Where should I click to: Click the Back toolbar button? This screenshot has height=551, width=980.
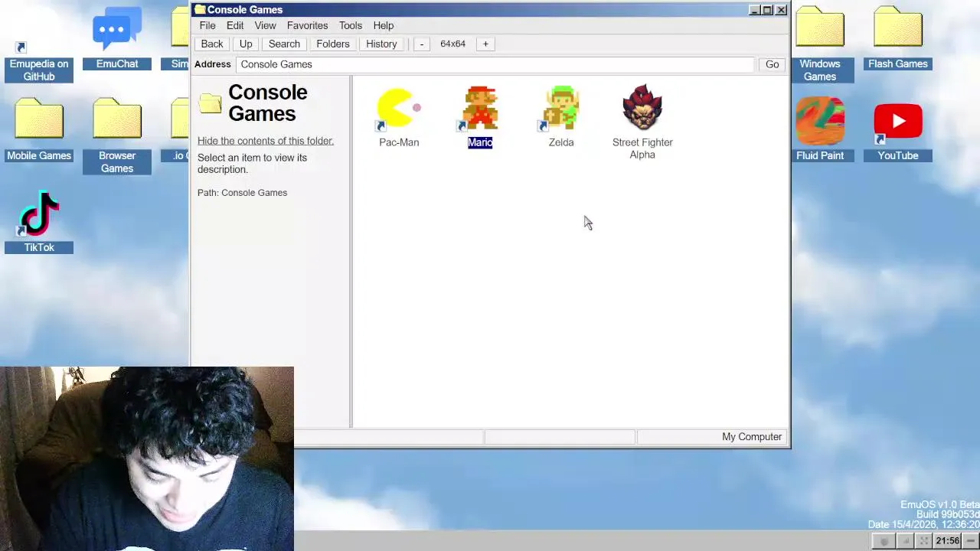212,44
